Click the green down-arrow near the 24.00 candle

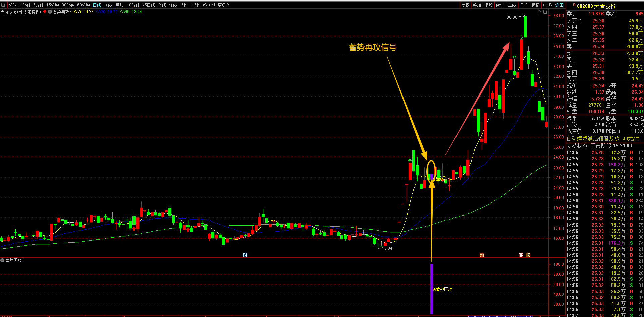tap(410, 161)
